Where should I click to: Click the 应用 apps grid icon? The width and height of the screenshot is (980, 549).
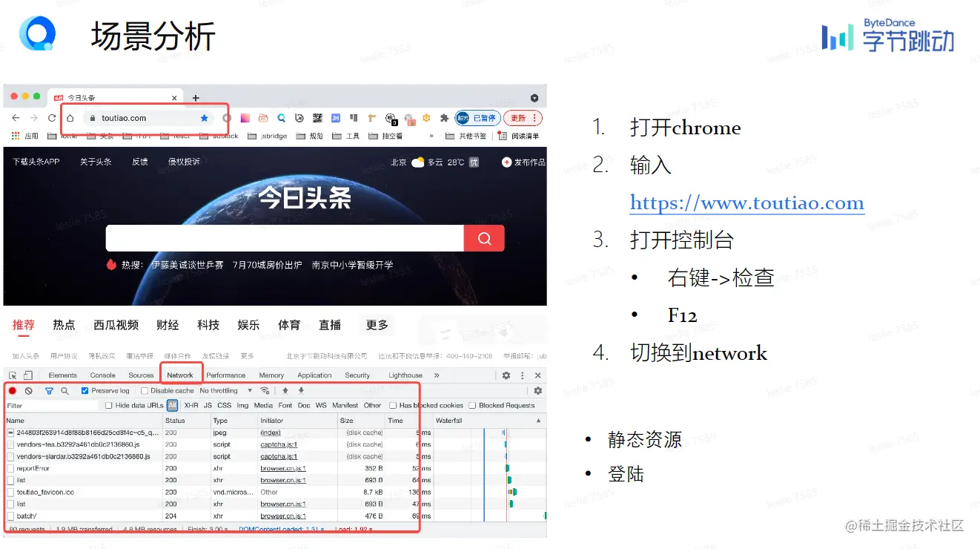(x=16, y=136)
